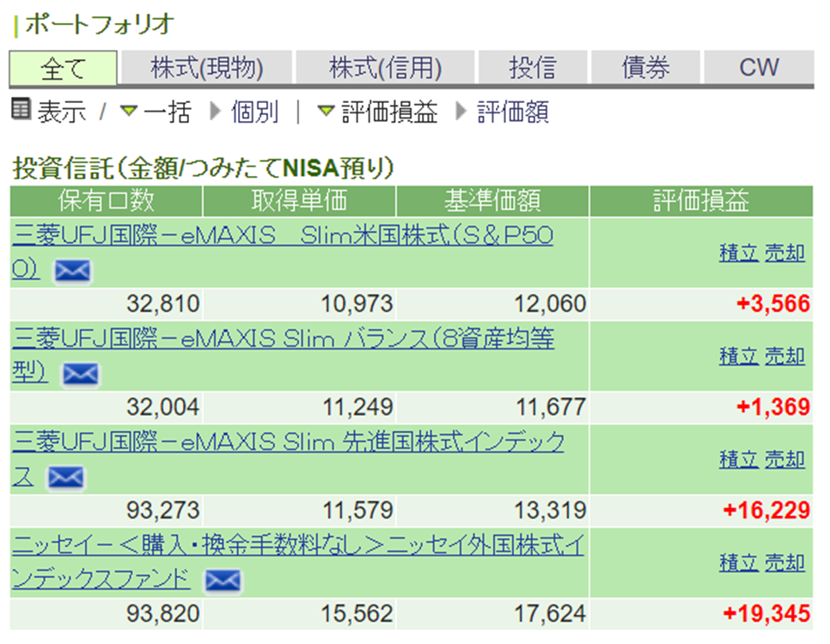Click 積立 for バランス(8資産均等型) fund
The height and width of the screenshot is (644, 830).
739,356
